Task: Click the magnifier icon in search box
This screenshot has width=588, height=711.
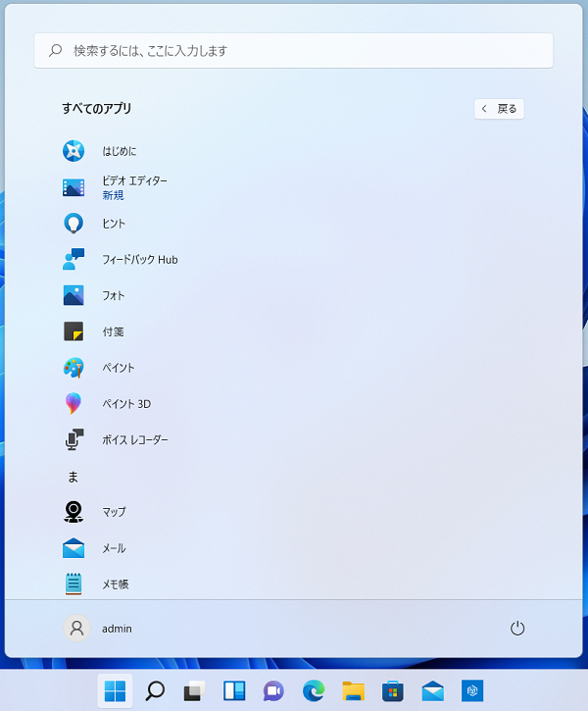Action: click(x=55, y=50)
